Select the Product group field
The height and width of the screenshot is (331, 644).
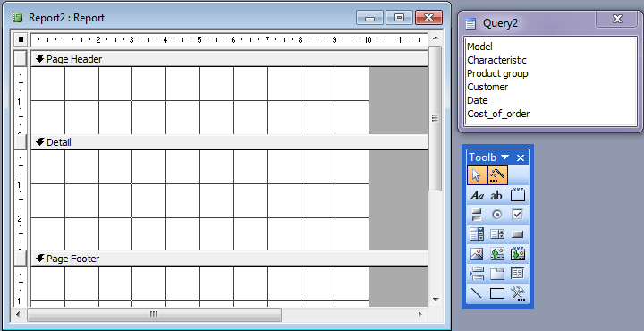pos(497,73)
